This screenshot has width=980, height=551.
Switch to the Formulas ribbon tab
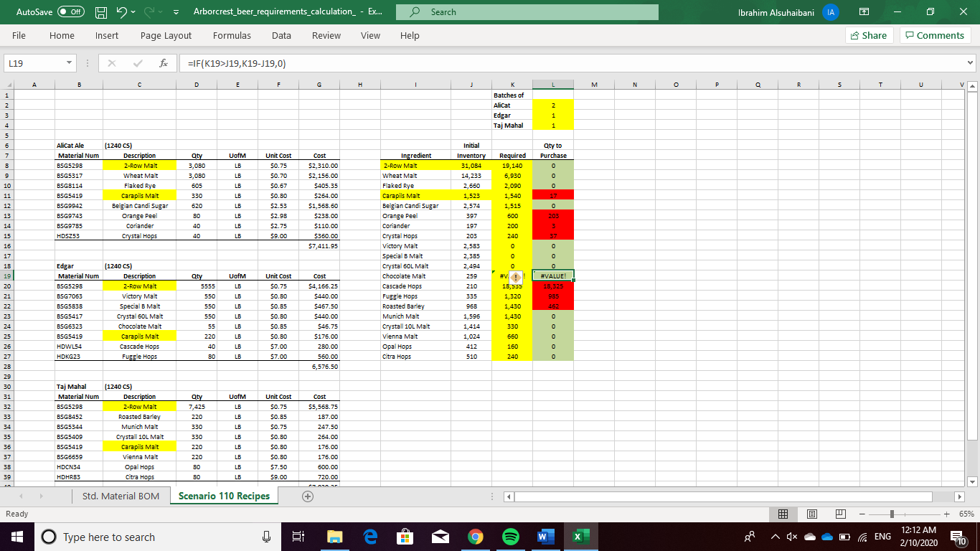pyautogui.click(x=232, y=34)
